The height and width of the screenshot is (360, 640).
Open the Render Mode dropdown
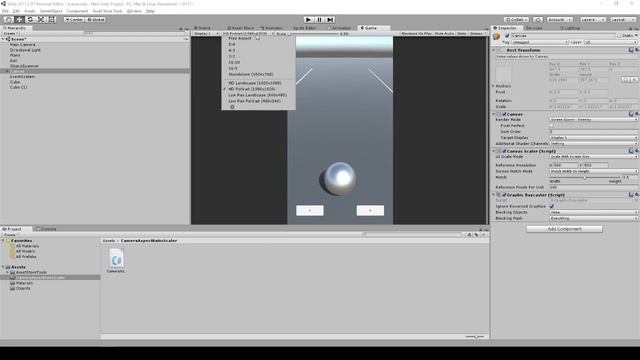[x=593, y=120]
